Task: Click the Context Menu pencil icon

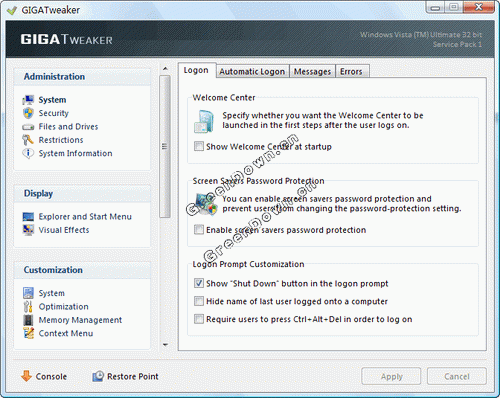Action: (x=29, y=333)
